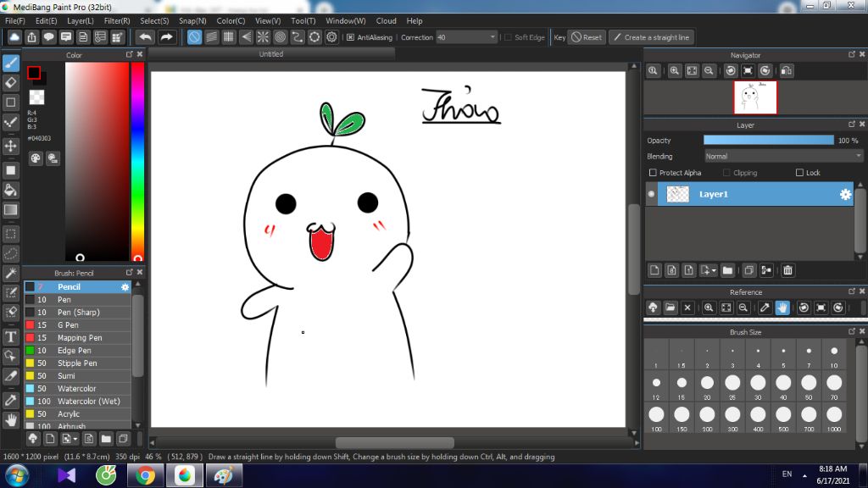
Task: Toggle the AntiAliasing checkbox
Action: 350,37
